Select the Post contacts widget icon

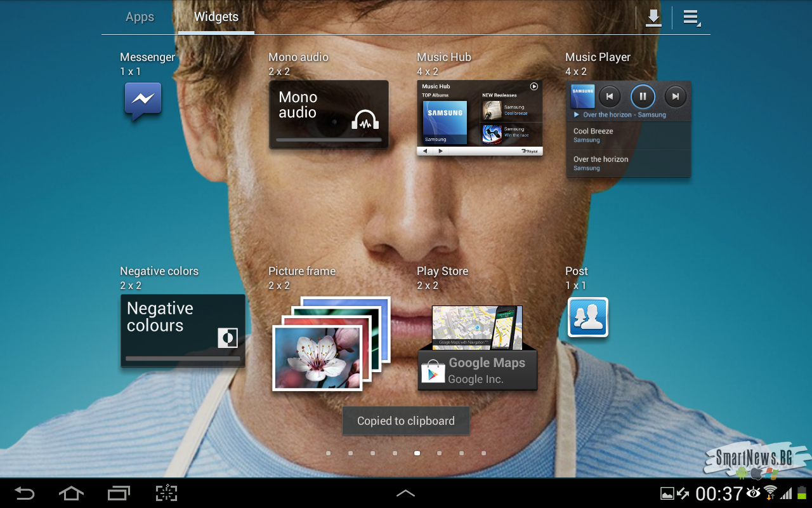(587, 317)
